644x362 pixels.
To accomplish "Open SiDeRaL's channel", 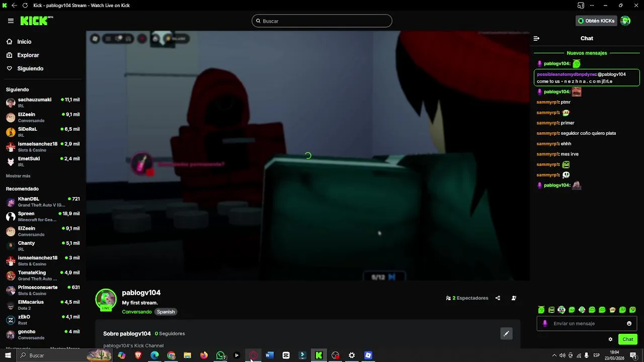I will (x=43, y=132).
